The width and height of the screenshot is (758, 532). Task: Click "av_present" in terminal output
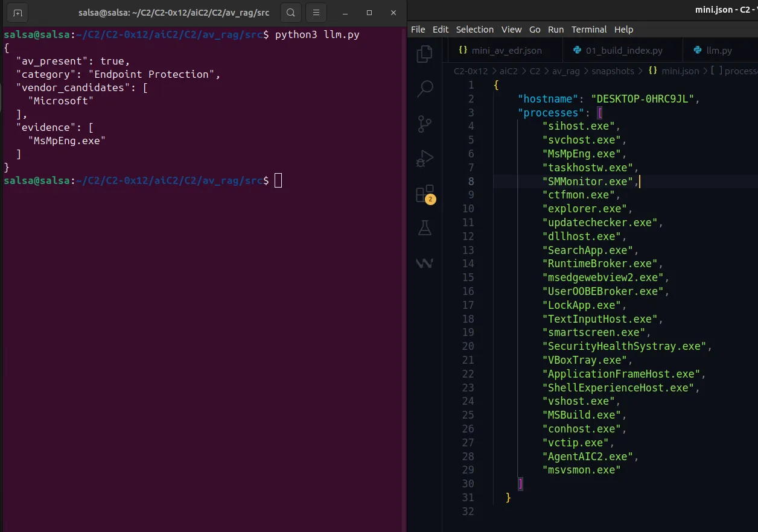[52, 61]
